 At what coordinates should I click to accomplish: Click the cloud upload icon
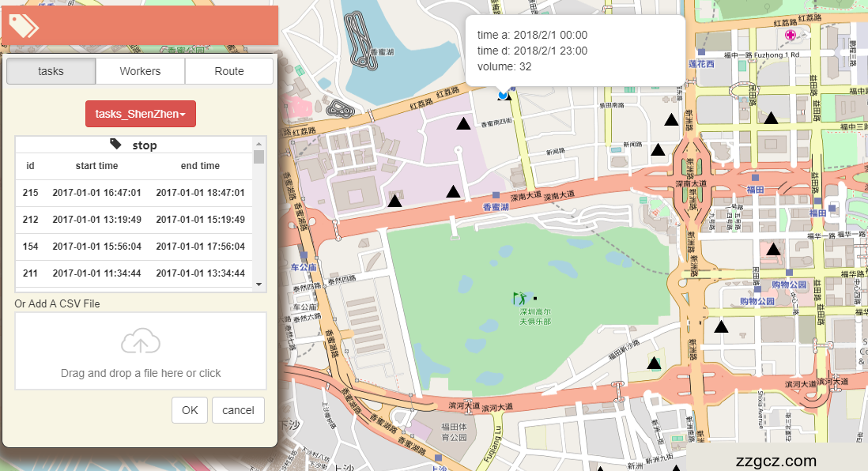click(141, 341)
